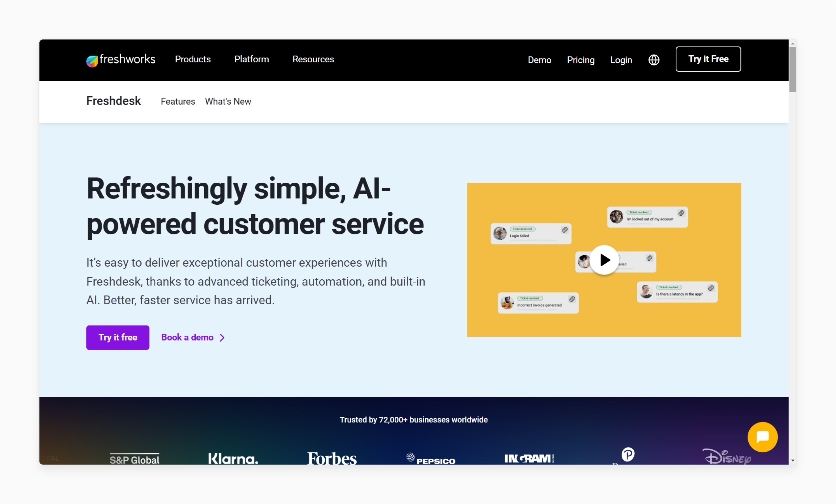Open the Features tab
Image resolution: width=836 pixels, height=504 pixels.
tap(178, 102)
